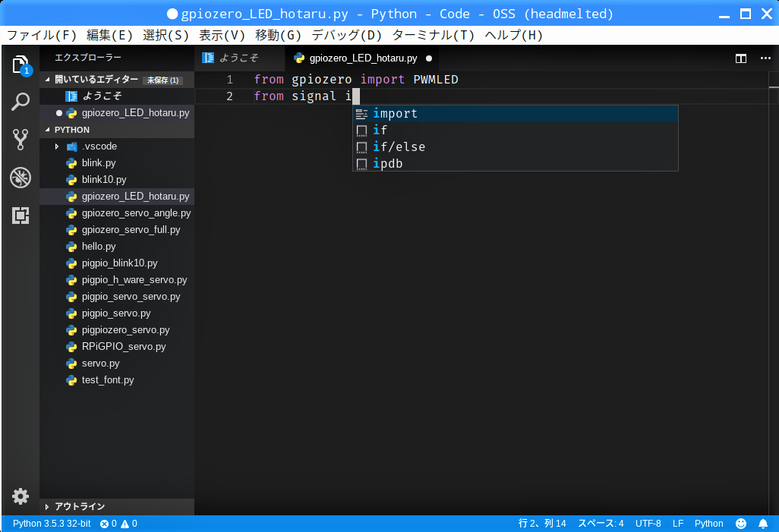
Task: Open pigpio_h_ware_servo.py file
Action: click(117, 280)
